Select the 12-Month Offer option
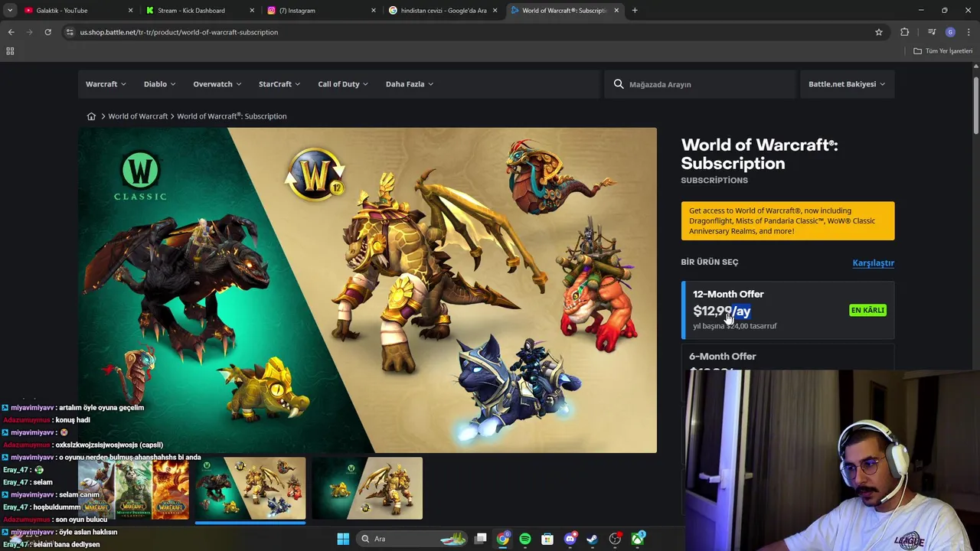Image resolution: width=980 pixels, height=551 pixels. pyautogui.click(x=788, y=310)
